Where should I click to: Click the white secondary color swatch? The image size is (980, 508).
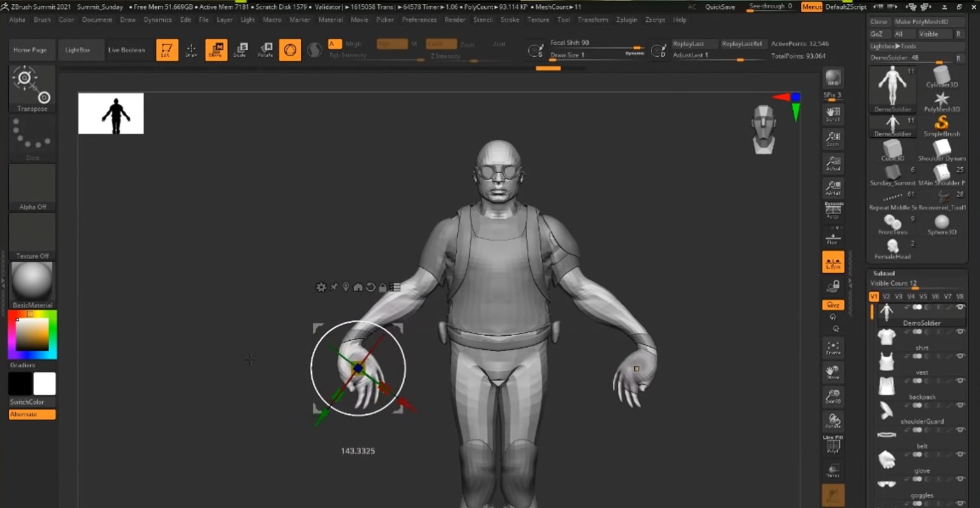click(x=45, y=384)
